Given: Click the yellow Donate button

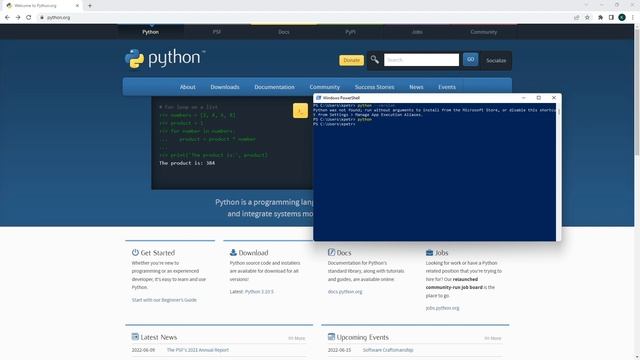Looking at the screenshot, I should 351,60.
